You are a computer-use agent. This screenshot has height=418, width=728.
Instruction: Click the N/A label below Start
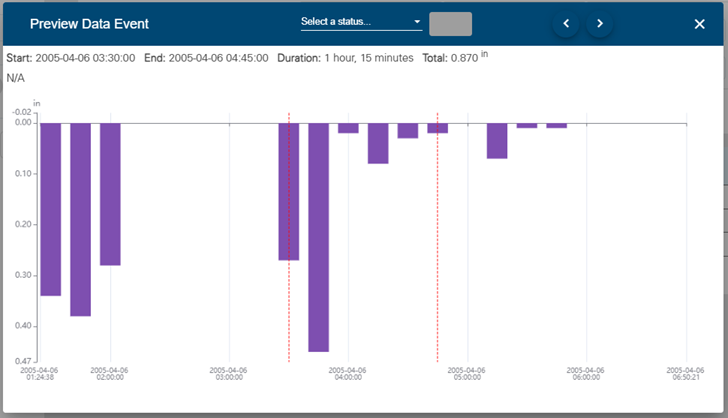[15, 78]
